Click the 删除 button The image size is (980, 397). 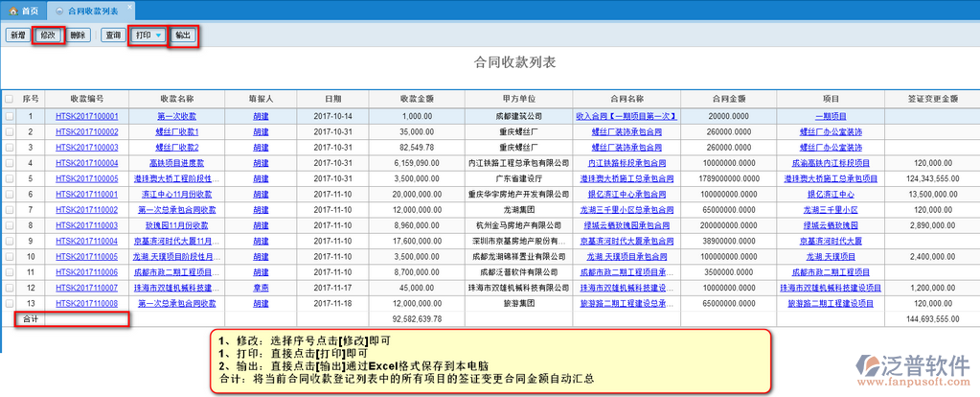coord(78,35)
